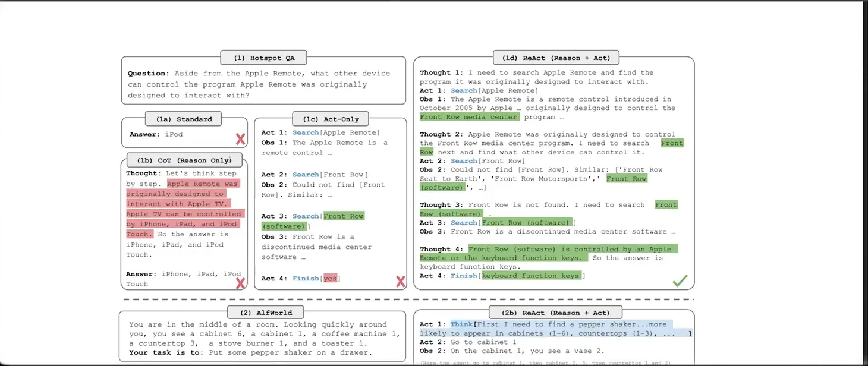Click "Thought 3:" in ReAct panel 1d
The image size is (868, 366).
441,205
